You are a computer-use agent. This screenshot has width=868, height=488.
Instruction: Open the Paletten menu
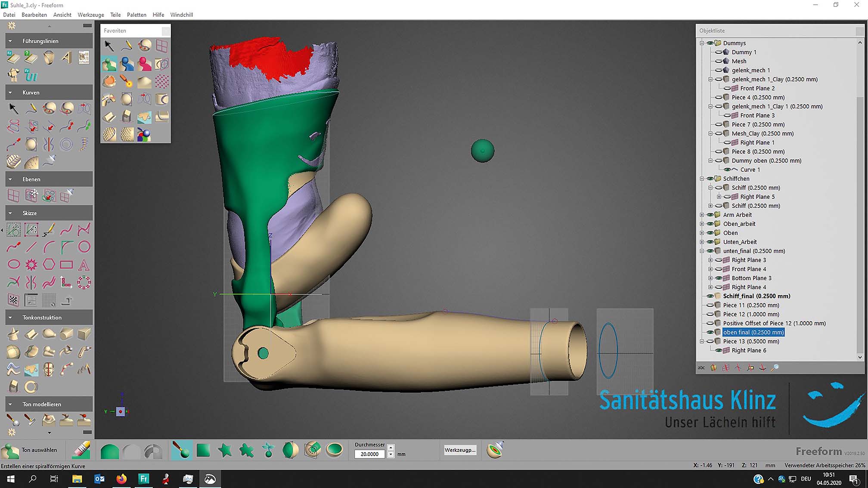pyautogui.click(x=136, y=15)
